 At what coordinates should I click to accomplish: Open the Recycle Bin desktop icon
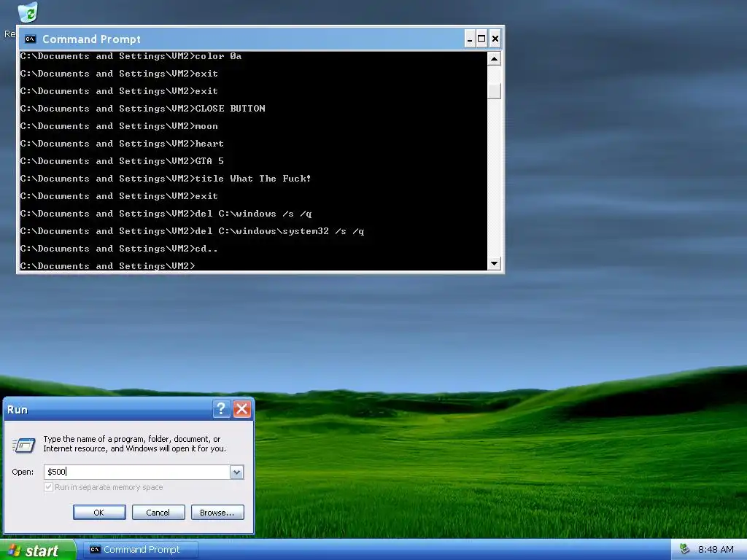tap(28, 12)
